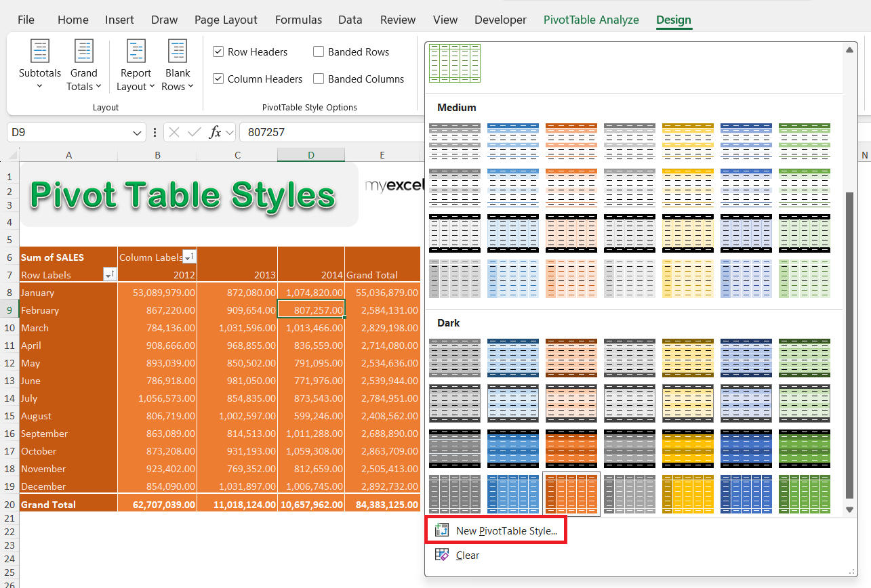Switch to the PivotTable Analyze tab
The image size is (871, 588).
tap(591, 20)
